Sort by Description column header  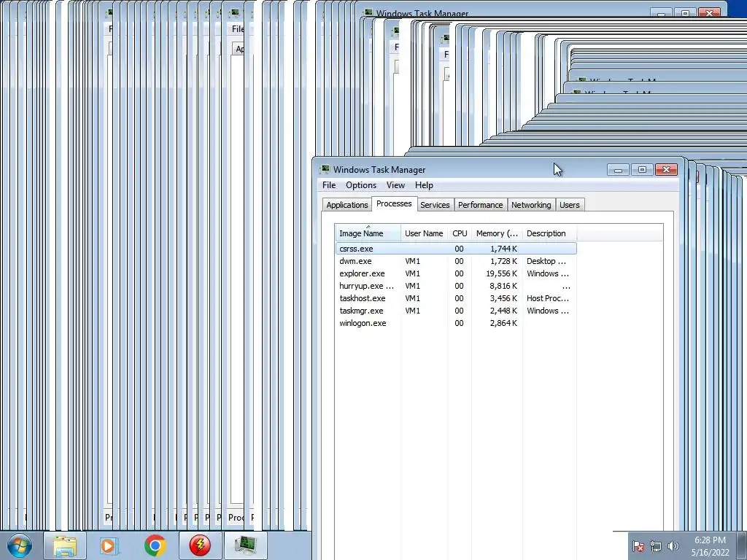pyautogui.click(x=549, y=233)
